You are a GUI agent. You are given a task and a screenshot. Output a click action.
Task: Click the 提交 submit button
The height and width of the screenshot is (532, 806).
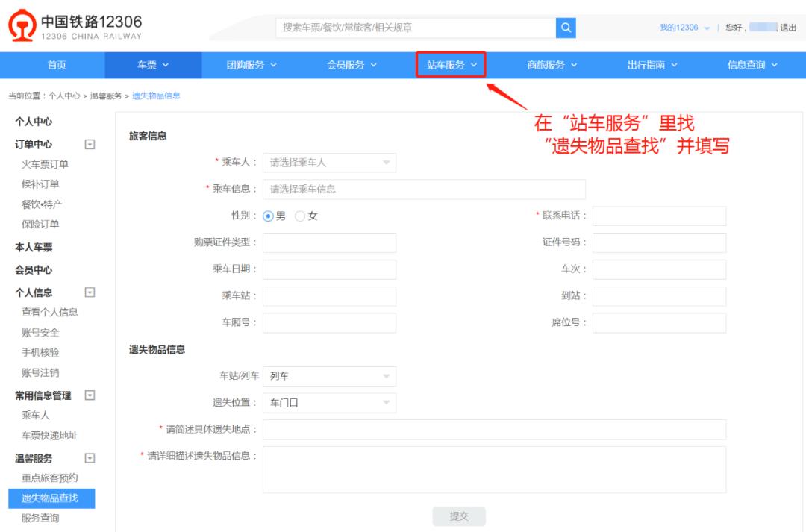pos(458,516)
